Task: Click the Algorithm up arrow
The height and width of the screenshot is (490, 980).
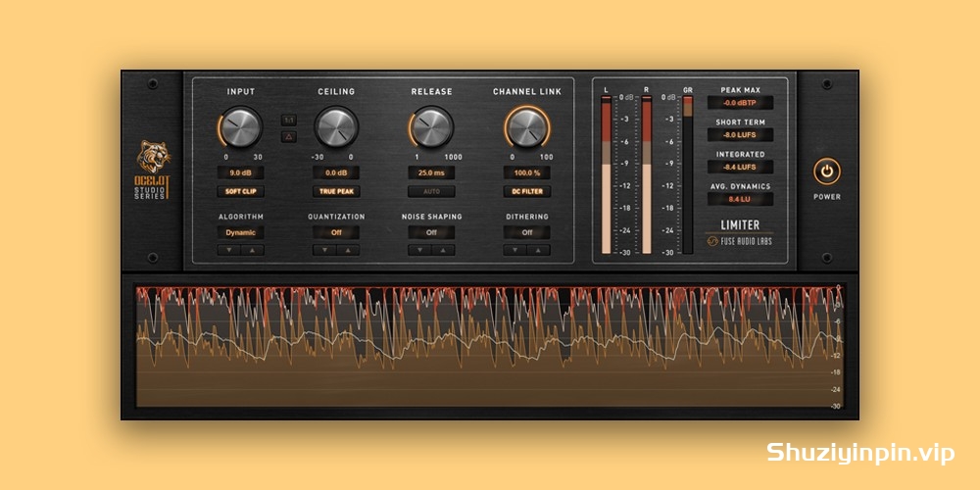Action: (253, 250)
